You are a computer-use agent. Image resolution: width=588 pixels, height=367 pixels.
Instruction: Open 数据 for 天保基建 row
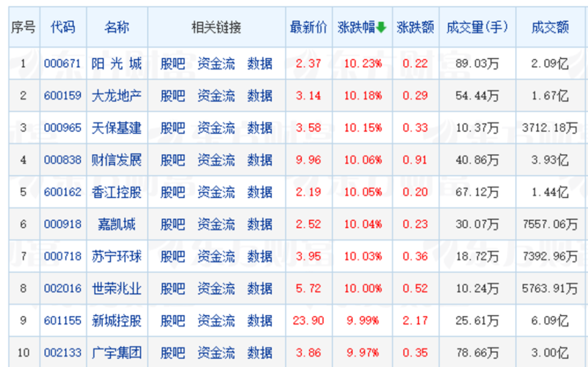pos(260,128)
